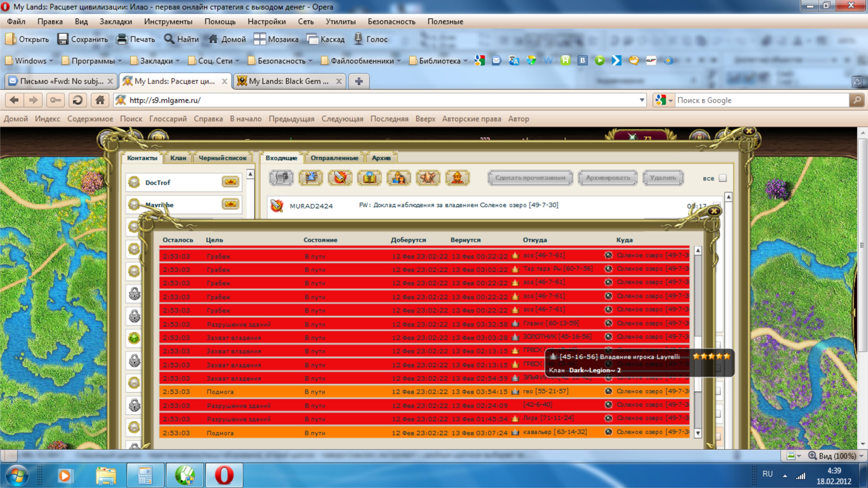Open File Explorer from the taskbar
The width and height of the screenshot is (868, 488).
[x=106, y=475]
